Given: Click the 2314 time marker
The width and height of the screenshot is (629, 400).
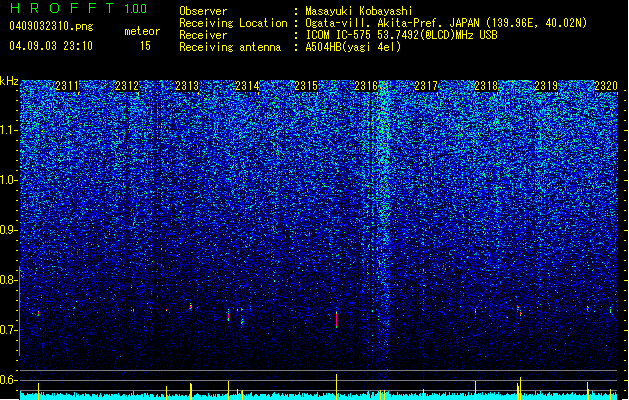Looking at the screenshot, I should [x=247, y=86].
